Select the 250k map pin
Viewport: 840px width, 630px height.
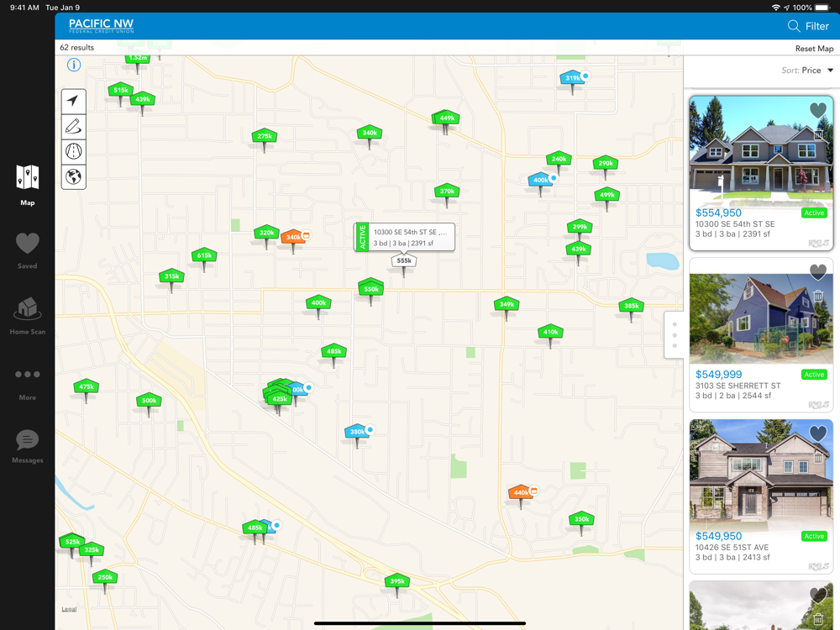coord(105,577)
